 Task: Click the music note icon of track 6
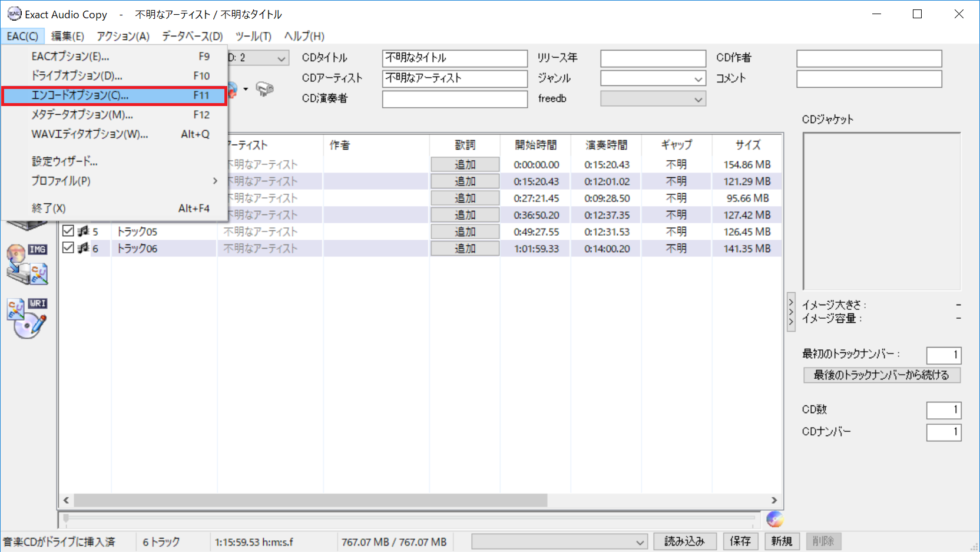[x=83, y=248]
